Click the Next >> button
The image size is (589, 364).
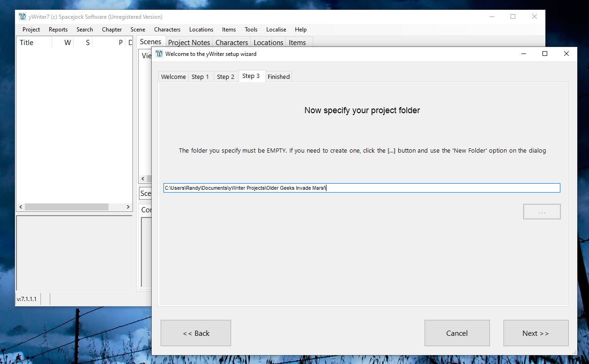536,333
